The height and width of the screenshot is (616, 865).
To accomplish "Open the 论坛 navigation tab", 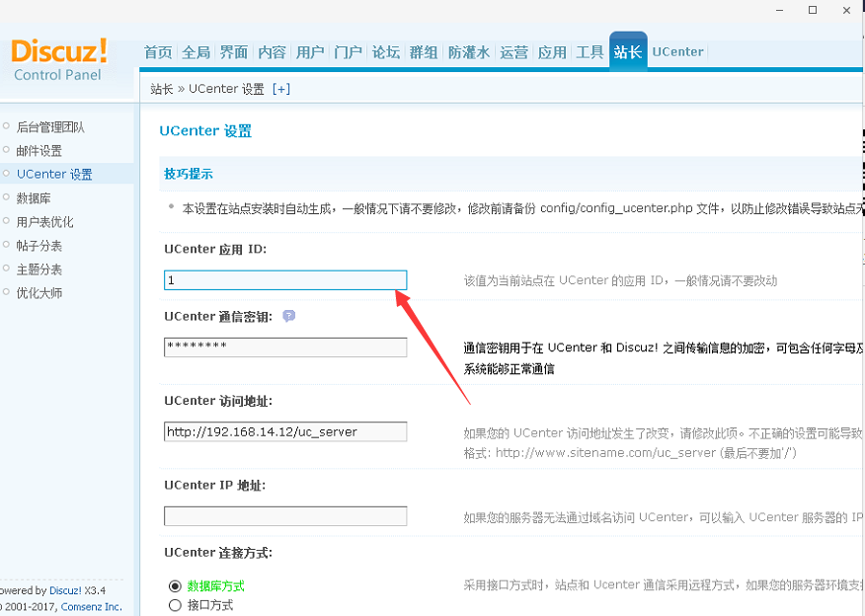I will 385,52.
